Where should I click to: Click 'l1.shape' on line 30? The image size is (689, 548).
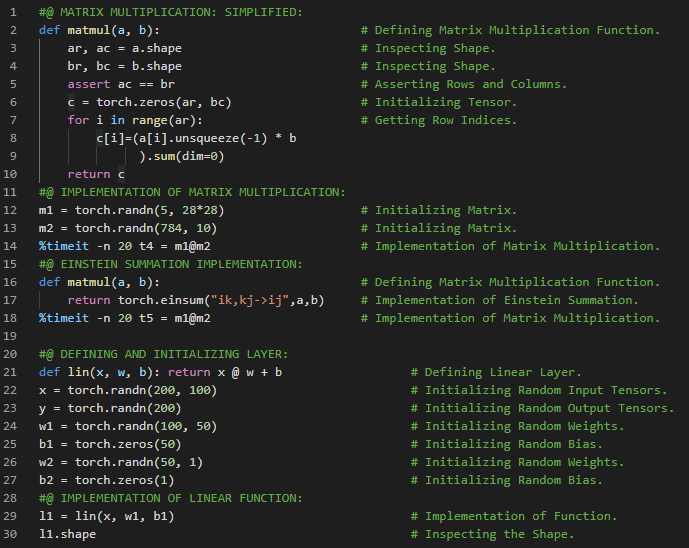pyautogui.click(x=67, y=534)
